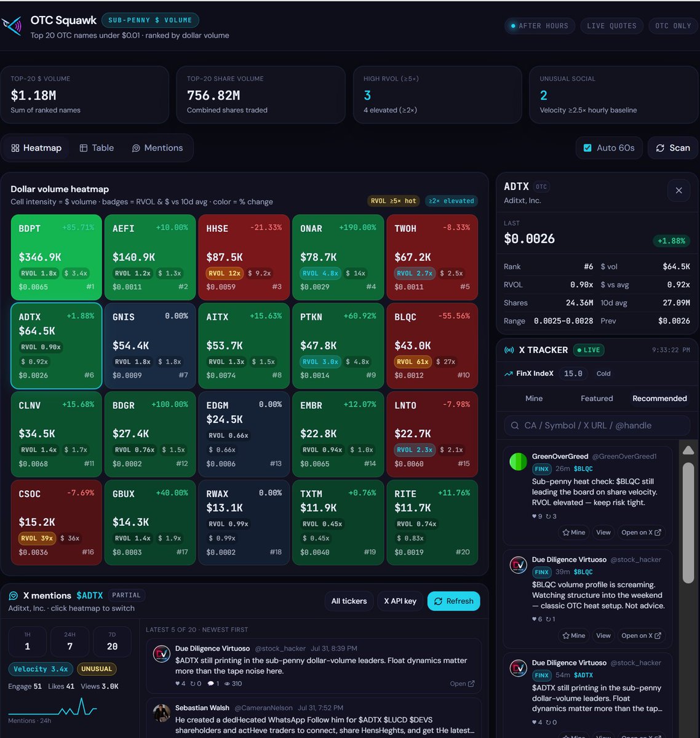Click the X mentions chat icon
This screenshot has width=700, height=738.
[13, 596]
